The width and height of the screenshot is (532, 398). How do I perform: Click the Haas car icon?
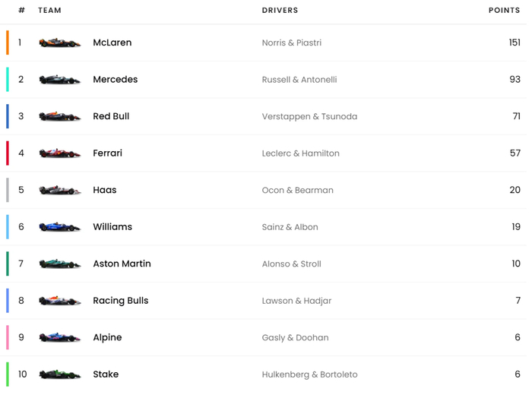pyautogui.click(x=59, y=191)
